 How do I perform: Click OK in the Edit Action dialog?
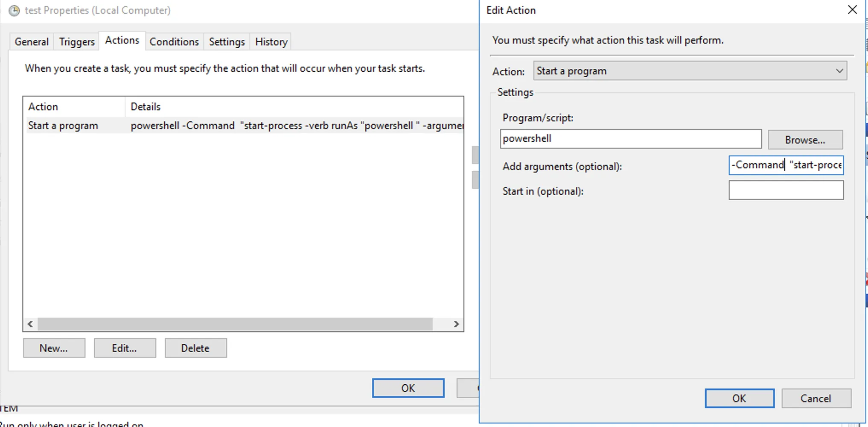pyautogui.click(x=739, y=398)
